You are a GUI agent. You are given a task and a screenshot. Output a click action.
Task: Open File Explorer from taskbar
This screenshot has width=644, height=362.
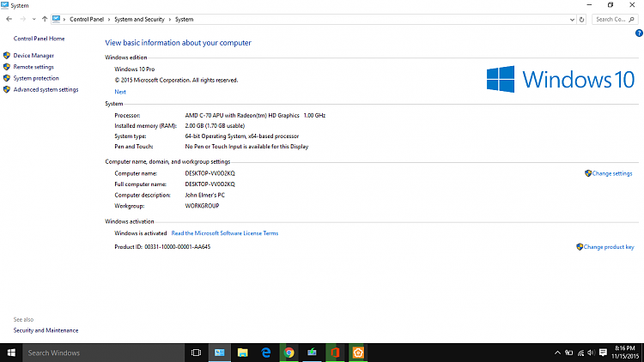click(x=243, y=353)
